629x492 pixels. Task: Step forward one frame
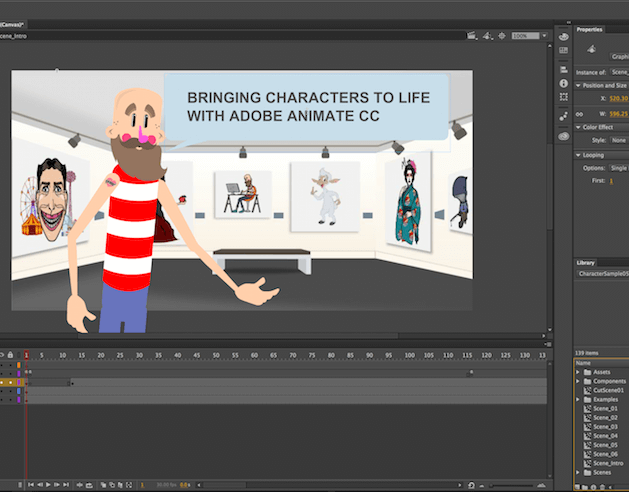pyautogui.click(x=57, y=485)
